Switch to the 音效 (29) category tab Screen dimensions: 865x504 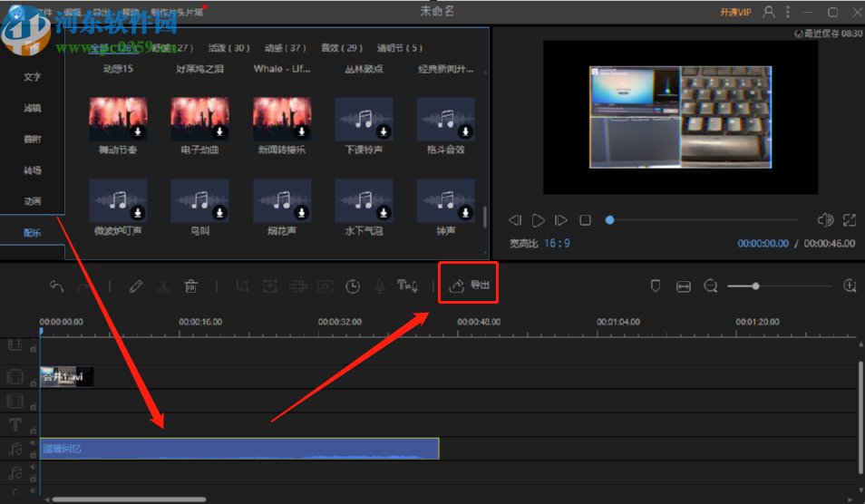pyautogui.click(x=342, y=48)
